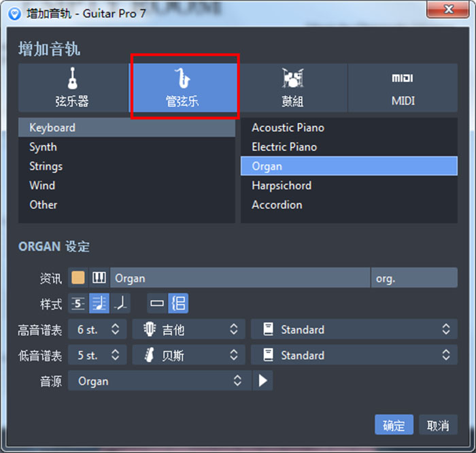Click the 确定 confirm button
476x453 pixels.
[394, 425]
